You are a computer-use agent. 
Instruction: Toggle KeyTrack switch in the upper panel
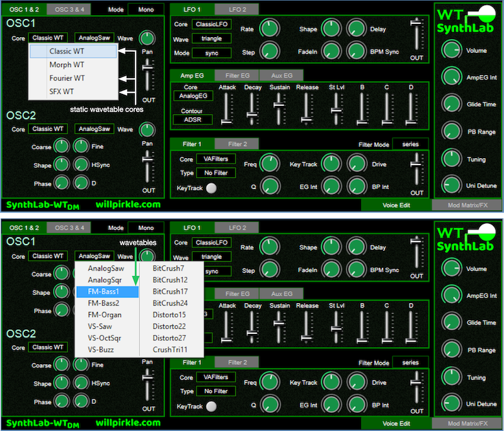tap(211, 188)
